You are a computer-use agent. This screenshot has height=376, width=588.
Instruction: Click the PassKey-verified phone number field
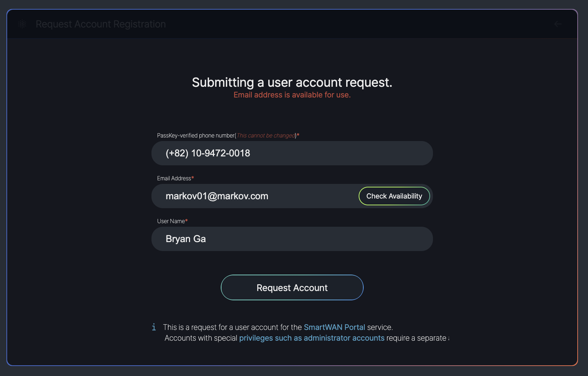pos(292,153)
